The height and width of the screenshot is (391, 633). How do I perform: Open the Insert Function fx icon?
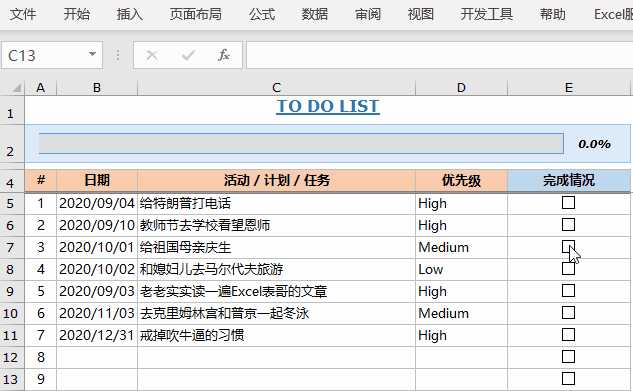(x=224, y=55)
